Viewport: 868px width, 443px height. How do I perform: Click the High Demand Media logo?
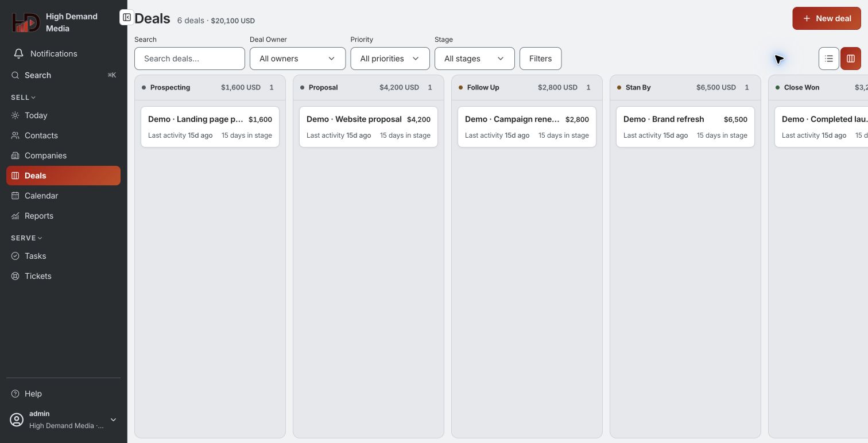coord(26,22)
